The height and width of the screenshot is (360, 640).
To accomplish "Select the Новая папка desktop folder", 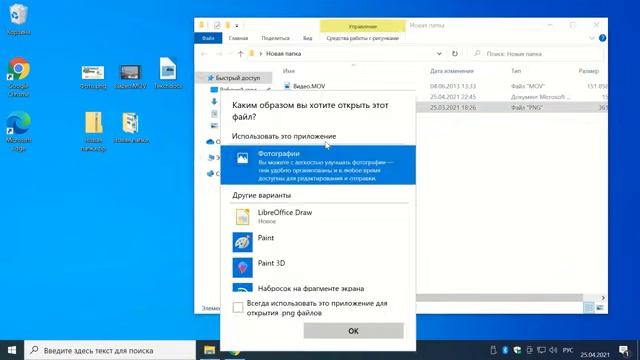I will [131, 127].
